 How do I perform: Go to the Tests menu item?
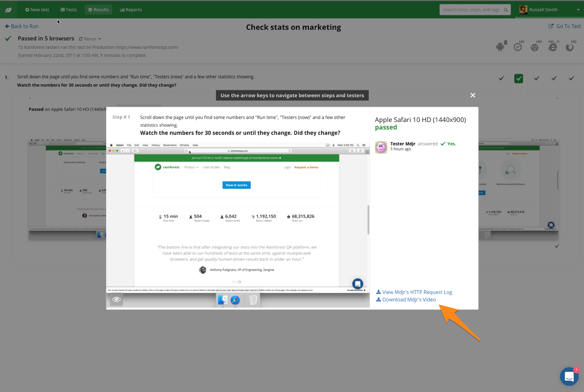(68, 10)
